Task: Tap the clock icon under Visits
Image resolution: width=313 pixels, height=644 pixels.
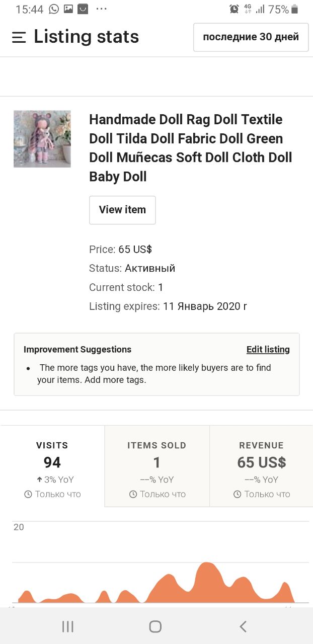Action: tap(29, 495)
